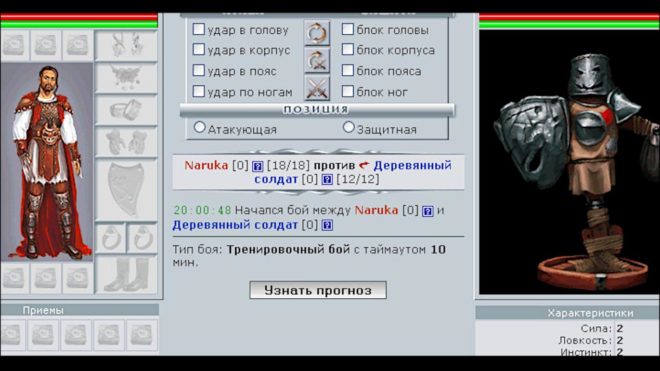Open the boots equipment slot

126,275
